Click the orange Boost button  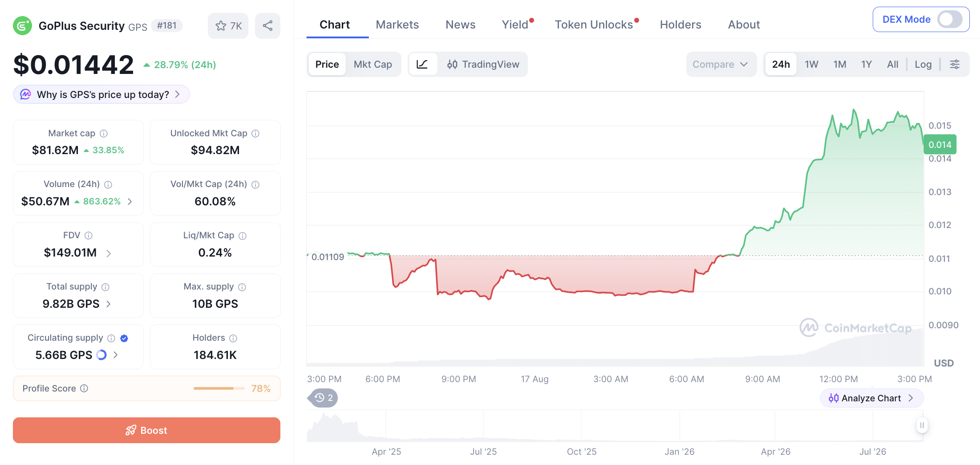[x=146, y=430]
